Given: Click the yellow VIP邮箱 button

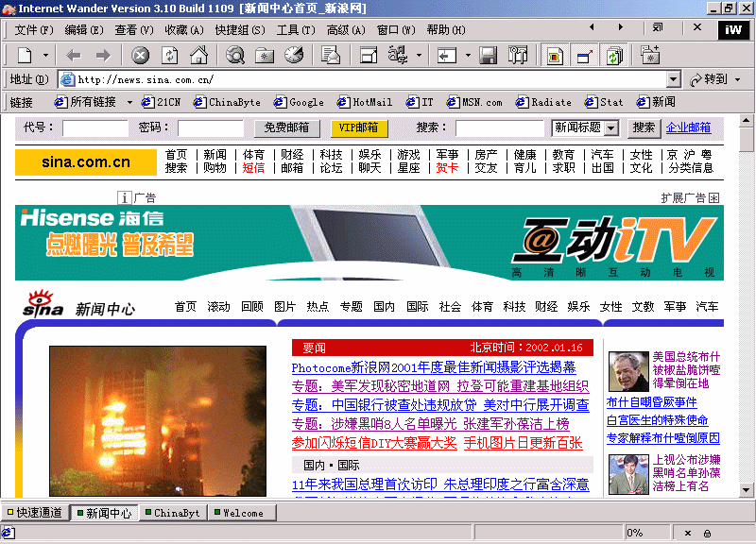Looking at the screenshot, I should click(359, 127).
